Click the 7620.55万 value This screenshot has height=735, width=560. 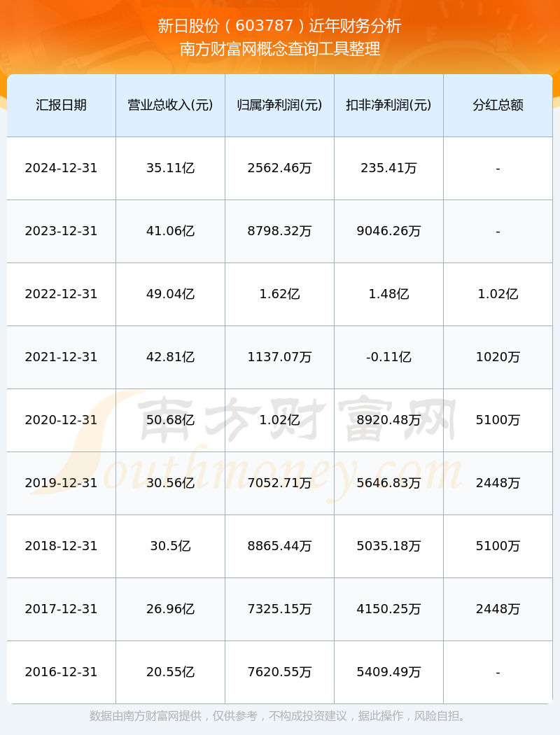coord(280,672)
